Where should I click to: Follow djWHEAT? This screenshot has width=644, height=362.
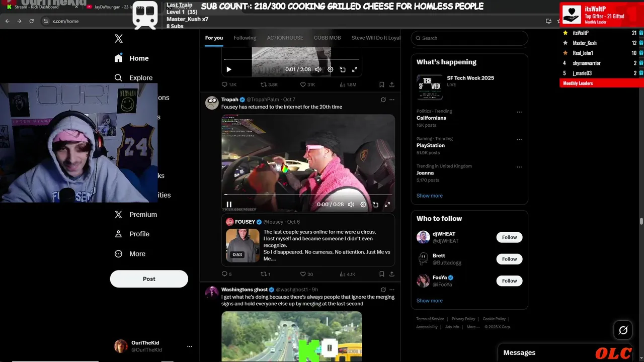click(x=509, y=237)
